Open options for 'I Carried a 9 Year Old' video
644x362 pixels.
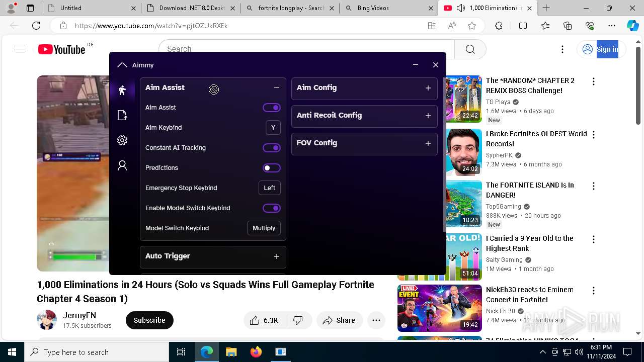(x=594, y=239)
